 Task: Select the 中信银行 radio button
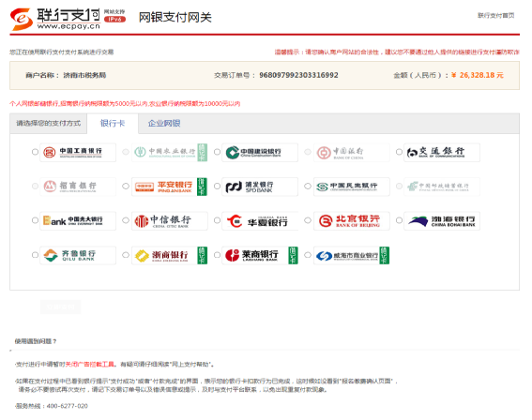[126, 220]
